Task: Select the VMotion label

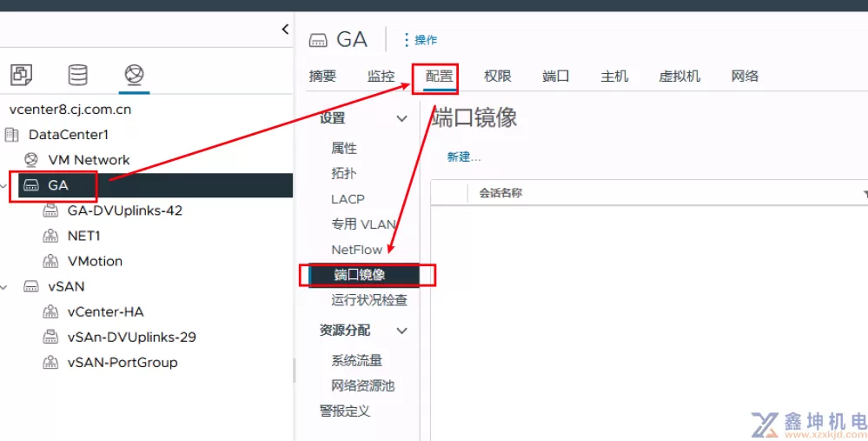Action: (96, 261)
